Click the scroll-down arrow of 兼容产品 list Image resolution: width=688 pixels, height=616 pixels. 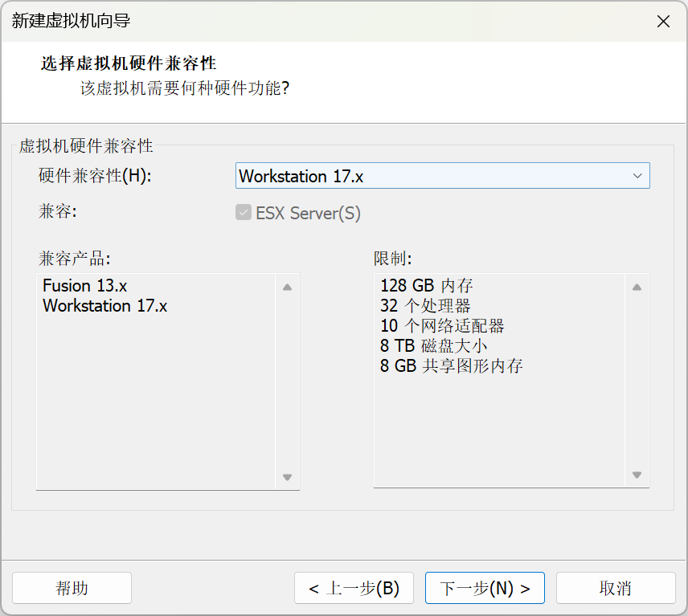tap(287, 476)
